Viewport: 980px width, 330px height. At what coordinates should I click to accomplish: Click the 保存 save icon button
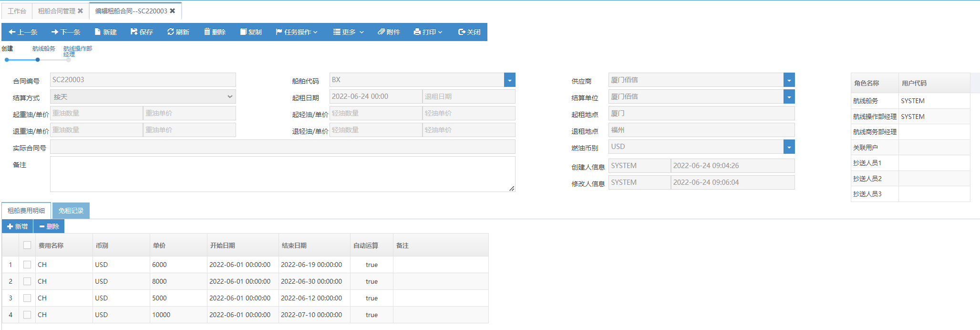point(142,32)
